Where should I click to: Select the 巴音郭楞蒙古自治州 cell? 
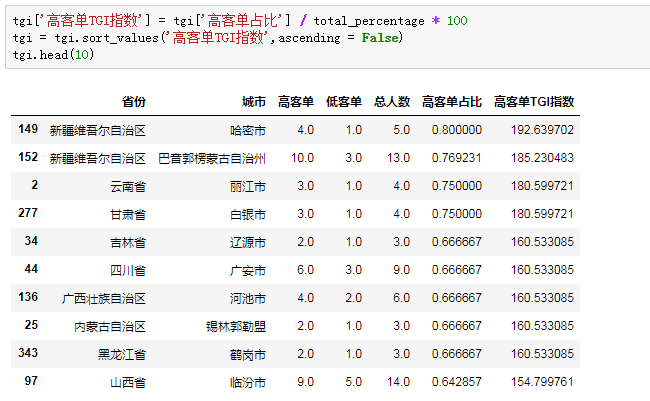pos(212,158)
